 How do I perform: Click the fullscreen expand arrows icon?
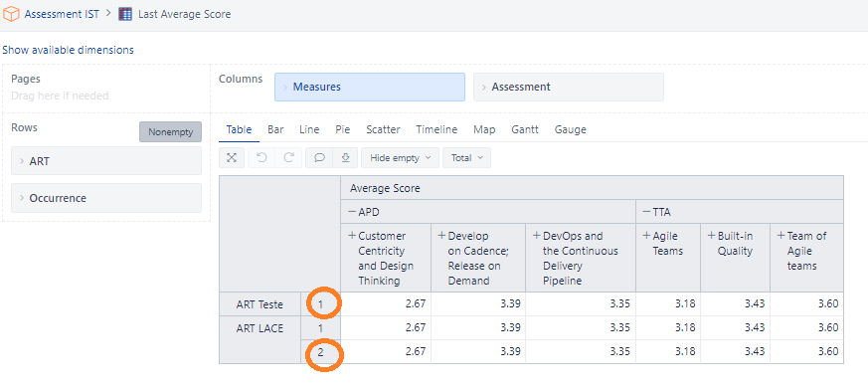pos(232,158)
